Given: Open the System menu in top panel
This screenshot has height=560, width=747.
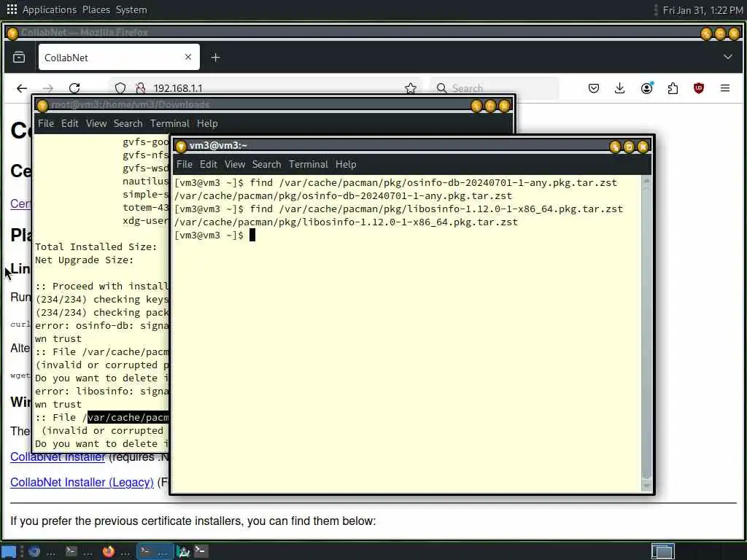Looking at the screenshot, I should [131, 9].
